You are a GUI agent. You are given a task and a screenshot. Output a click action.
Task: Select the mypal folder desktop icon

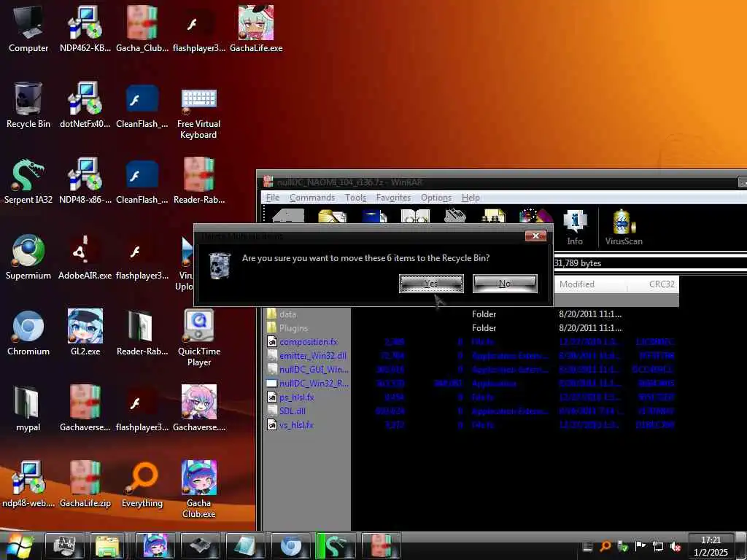coord(28,408)
